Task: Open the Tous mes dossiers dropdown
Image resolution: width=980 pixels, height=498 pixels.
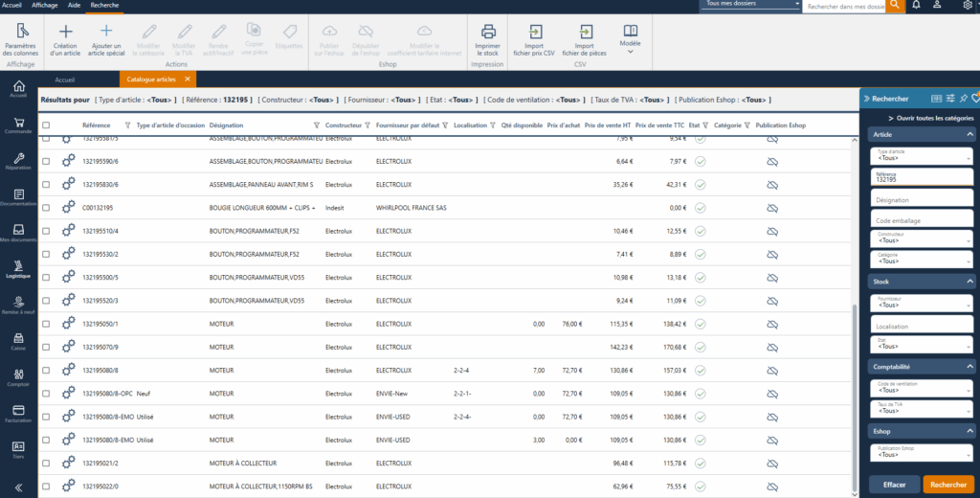Action: point(751,5)
